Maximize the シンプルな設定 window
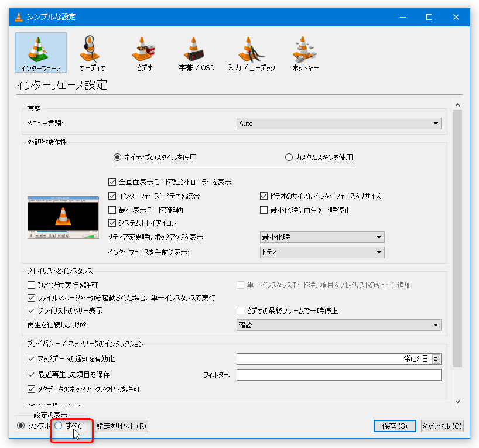Viewport: 479px width, 448px height. [x=429, y=17]
